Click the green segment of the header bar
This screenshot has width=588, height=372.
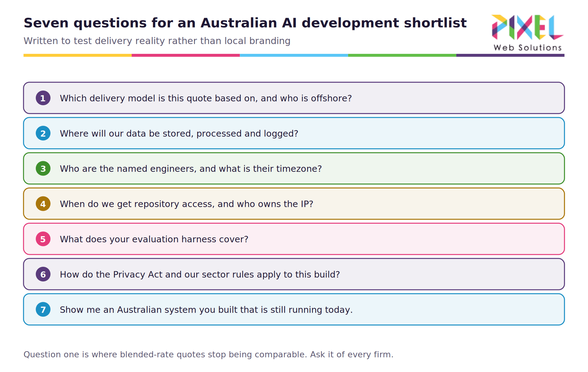pyautogui.click(x=402, y=55)
